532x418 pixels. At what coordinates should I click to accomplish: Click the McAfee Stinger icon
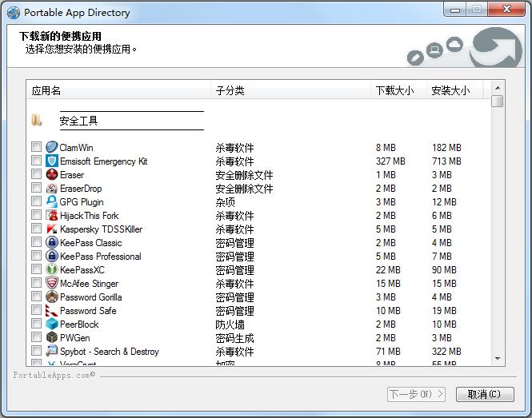point(52,283)
